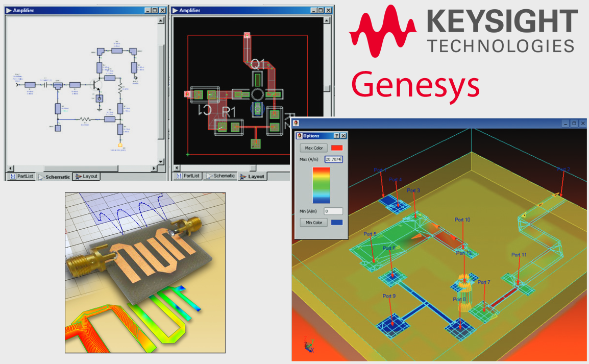589x364 pixels.
Task: Click the Genesys product title
Action: [x=415, y=87]
